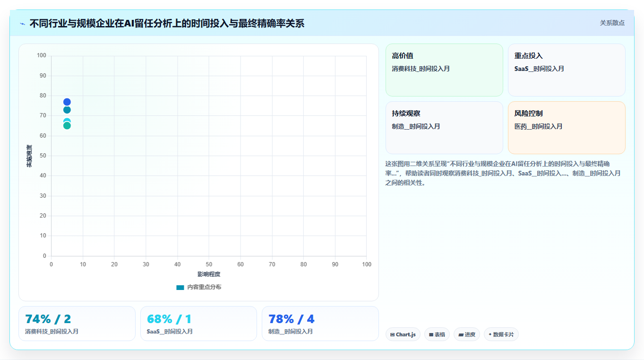Viewport: 644px width, 360px height.
Task: Select the 进度 chip
Action: [x=467, y=334]
